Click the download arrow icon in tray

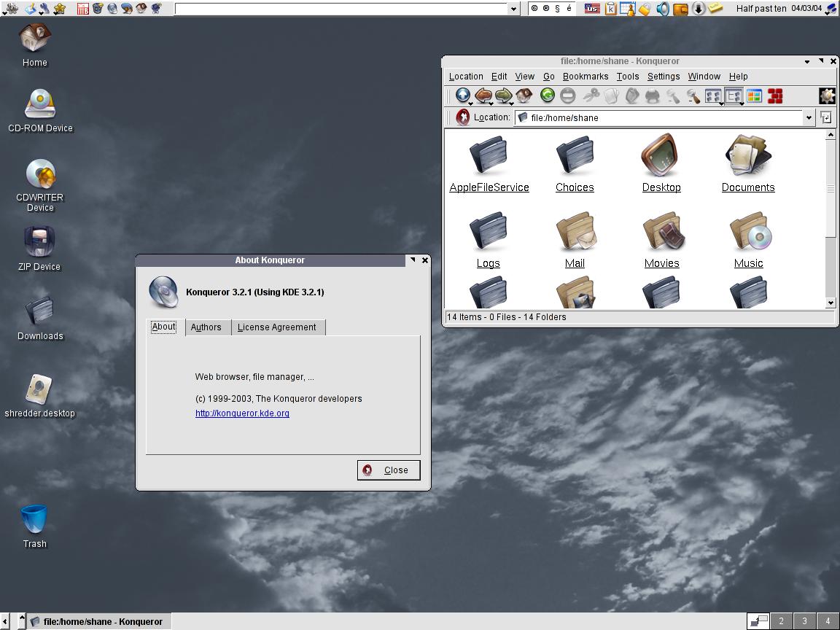coord(698,8)
